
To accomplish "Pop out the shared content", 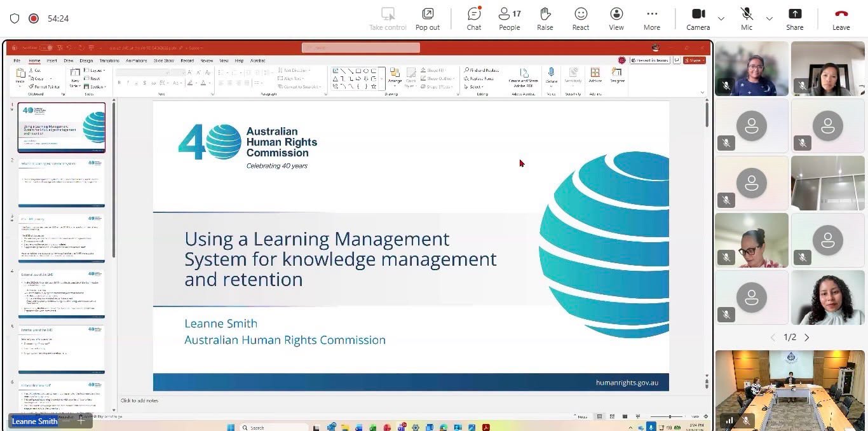I will tap(428, 18).
